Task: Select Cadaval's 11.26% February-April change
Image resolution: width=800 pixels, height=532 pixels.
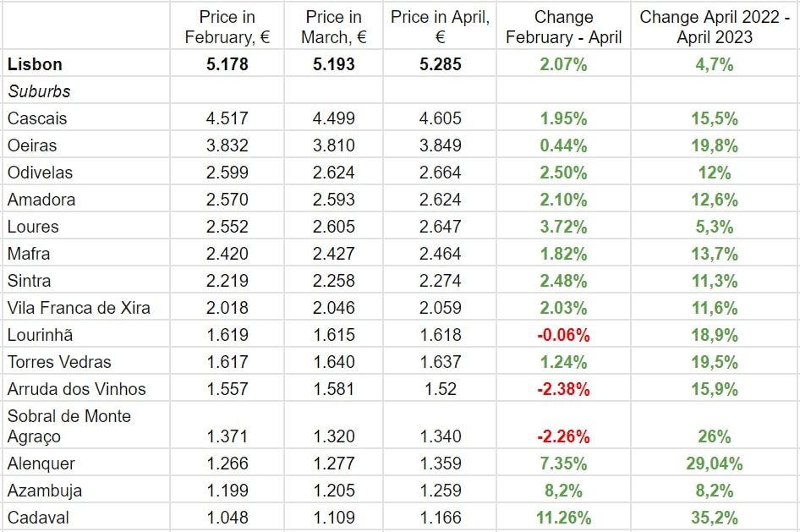Action: coord(563,518)
